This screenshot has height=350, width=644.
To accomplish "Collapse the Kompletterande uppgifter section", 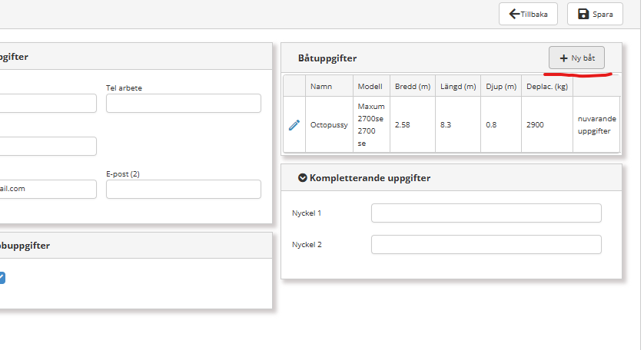I will [x=303, y=177].
